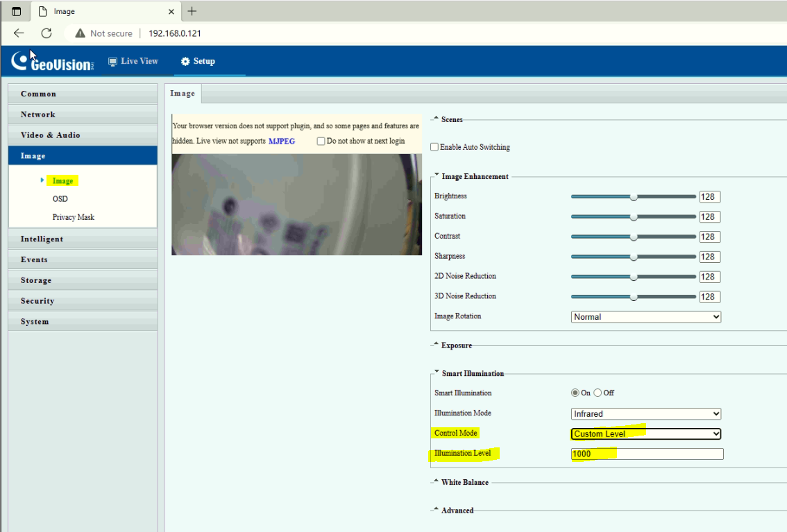Open the Network menu
Viewport: 787px width, 532px height.
(83, 114)
